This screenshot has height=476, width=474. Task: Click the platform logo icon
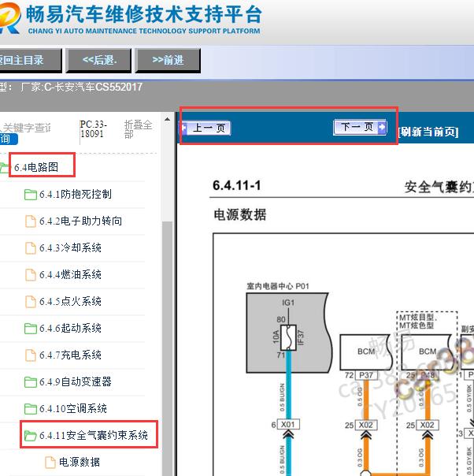click(x=9, y=17)
